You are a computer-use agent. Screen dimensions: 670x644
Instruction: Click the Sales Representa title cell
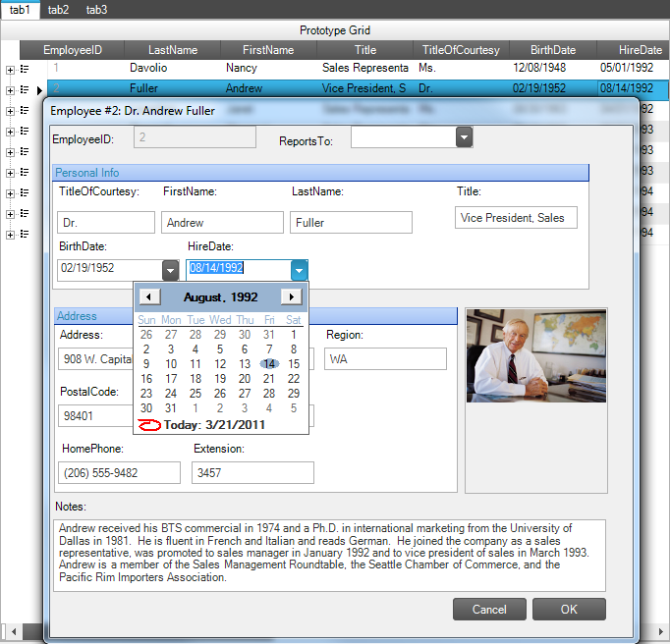(365, 68)
